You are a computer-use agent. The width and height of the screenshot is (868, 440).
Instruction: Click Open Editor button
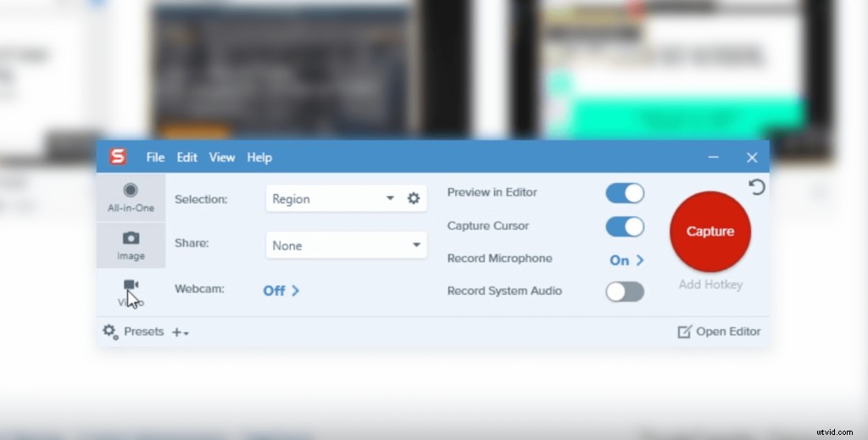[719, 331]
